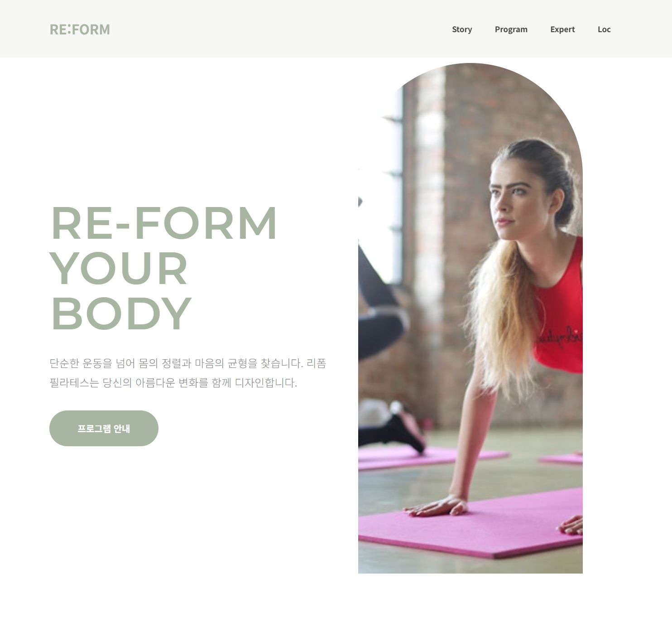672x627 pixels.
Task: Click paragraph line starting 단순한 운동을
Action: [188, 363]
